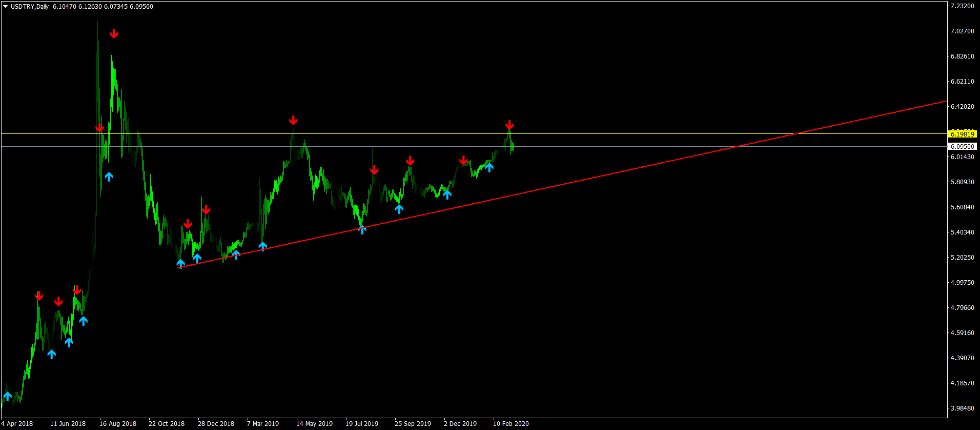Select the red down arrow above the May 2019 peak

tap(293, 121)
